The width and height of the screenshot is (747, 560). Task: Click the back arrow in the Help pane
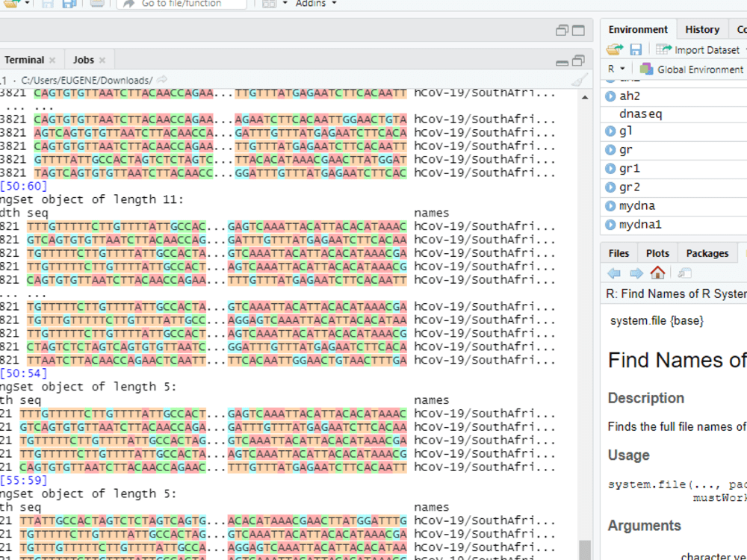tap(613, 273)
